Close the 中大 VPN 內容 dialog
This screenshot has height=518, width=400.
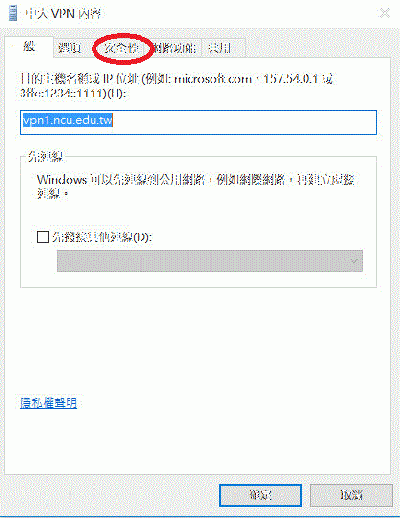[x=385, y=13]
